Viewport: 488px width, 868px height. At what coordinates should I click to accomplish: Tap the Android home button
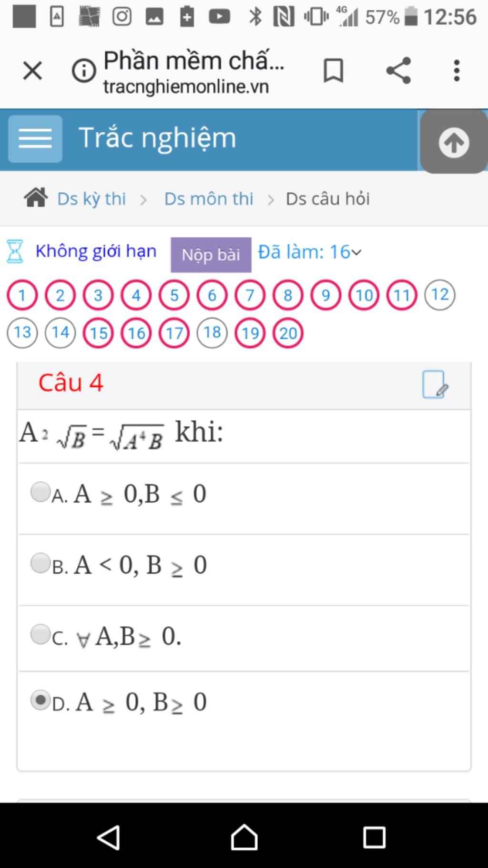244,837
